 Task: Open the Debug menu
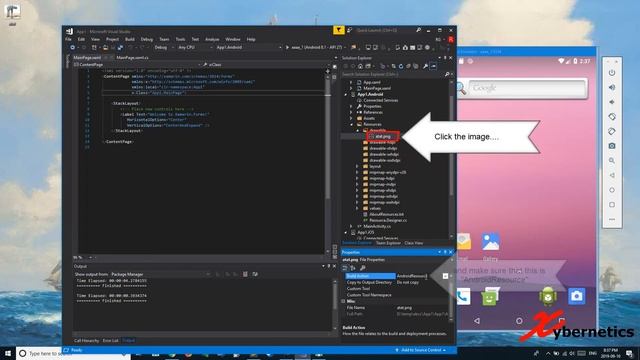tap(147, 39)
